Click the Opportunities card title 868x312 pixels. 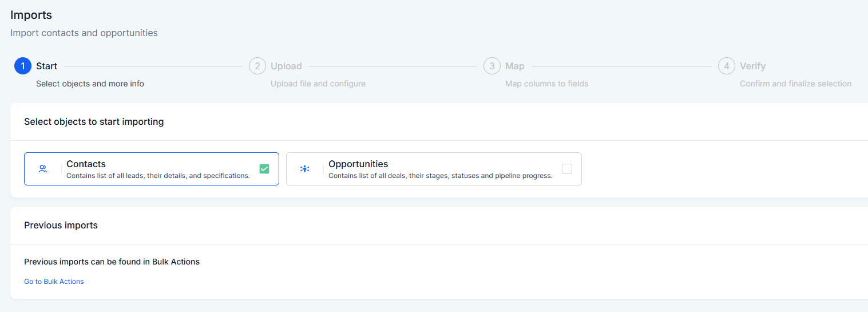tap(358, 164)
